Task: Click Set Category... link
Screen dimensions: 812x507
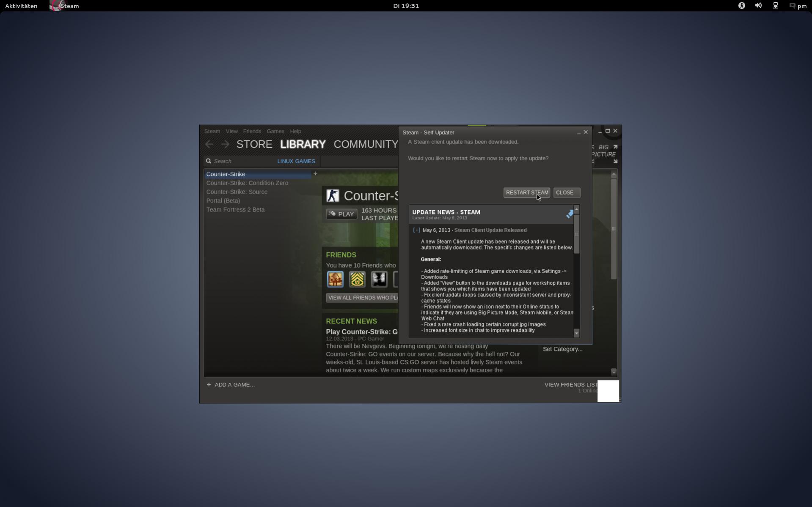Action: [562, 349]
